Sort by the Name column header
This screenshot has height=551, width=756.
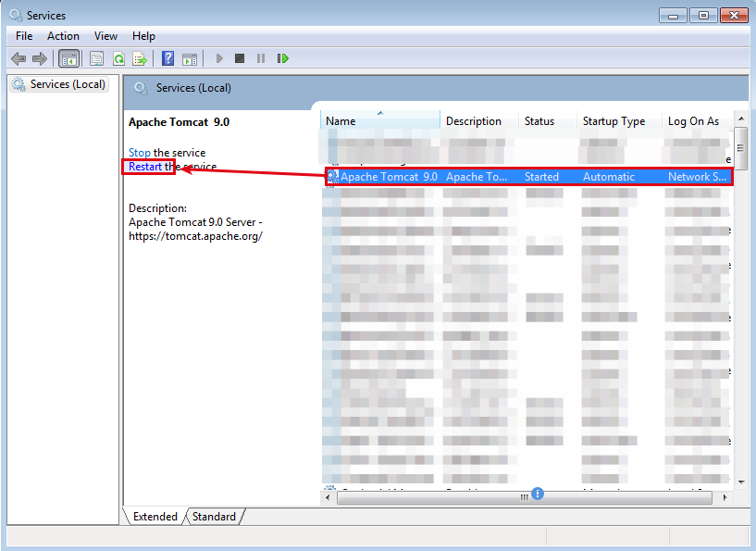click(x=380, y=121)
